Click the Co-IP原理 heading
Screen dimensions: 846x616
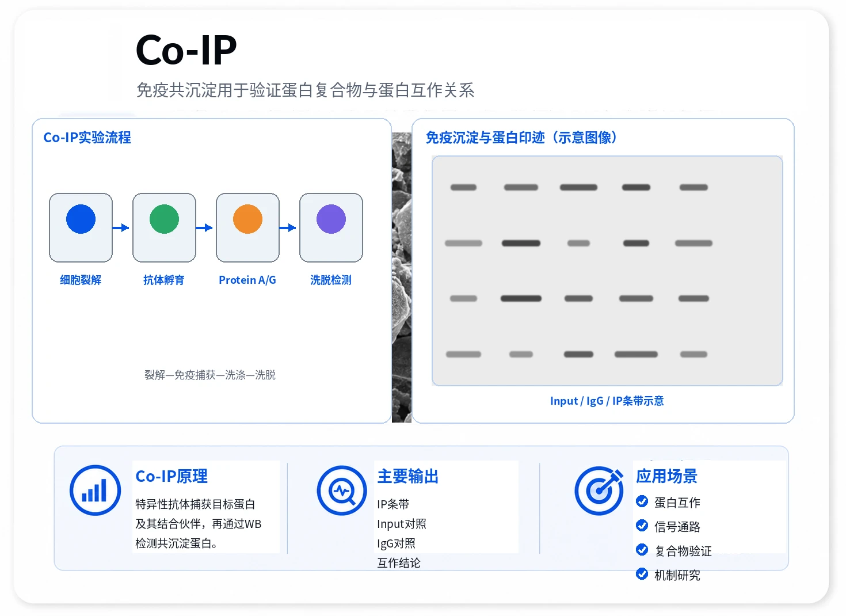click(172, 476)
